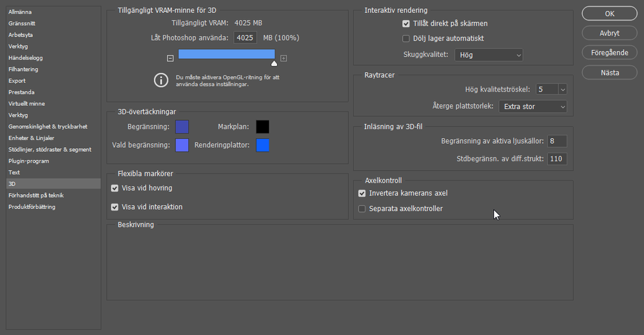
Task: Expand Hög kvalitetströskel dropdown
Action: click(563, 90)
